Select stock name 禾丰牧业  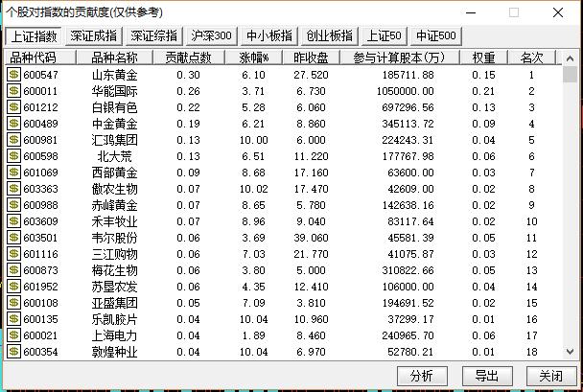[114, 221]
